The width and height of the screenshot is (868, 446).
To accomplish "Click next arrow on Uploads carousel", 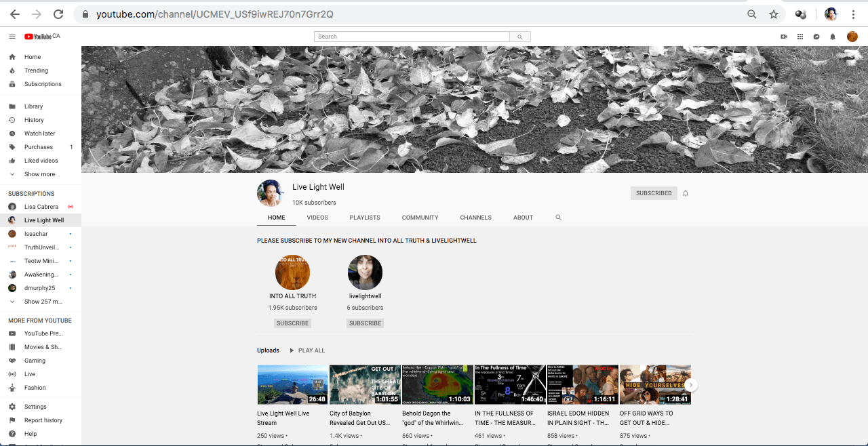I will tap(691, 385).
